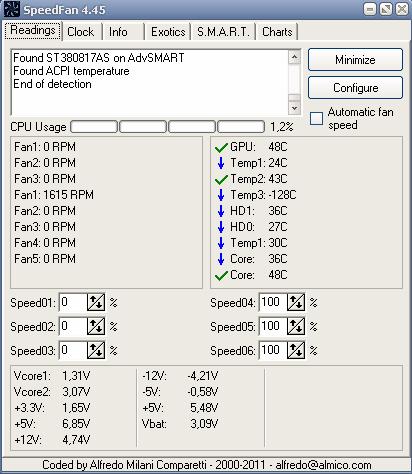Click the alfredo@almico.com status bar text
The width and height of the screenshot is (412, 474).
point(323,465)
